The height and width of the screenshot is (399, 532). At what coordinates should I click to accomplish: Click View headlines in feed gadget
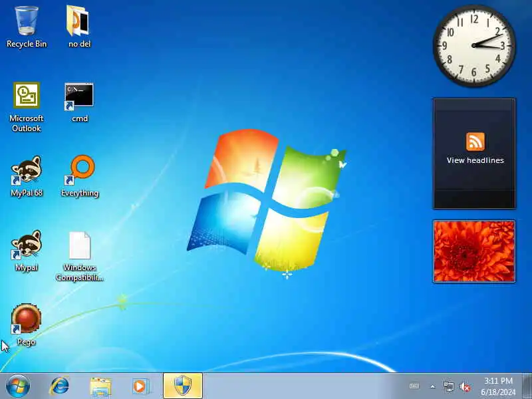tap(475, 160)
